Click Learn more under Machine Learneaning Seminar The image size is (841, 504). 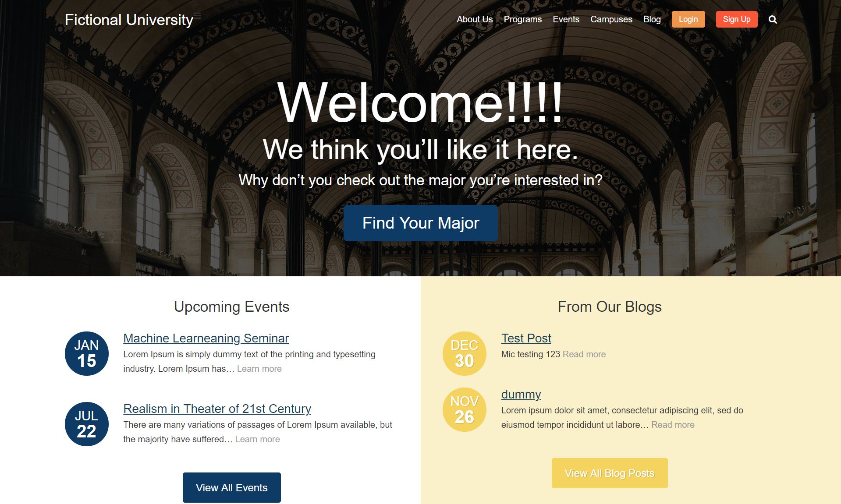point(259,369)
